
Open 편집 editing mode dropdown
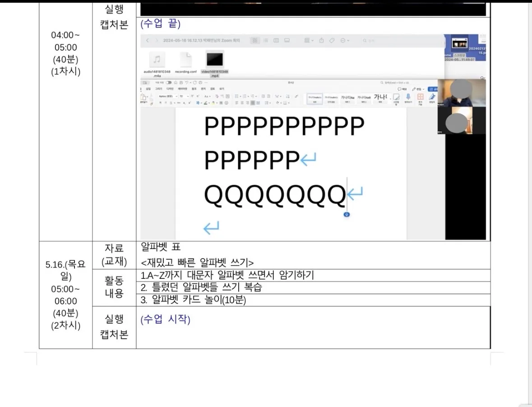418,89
